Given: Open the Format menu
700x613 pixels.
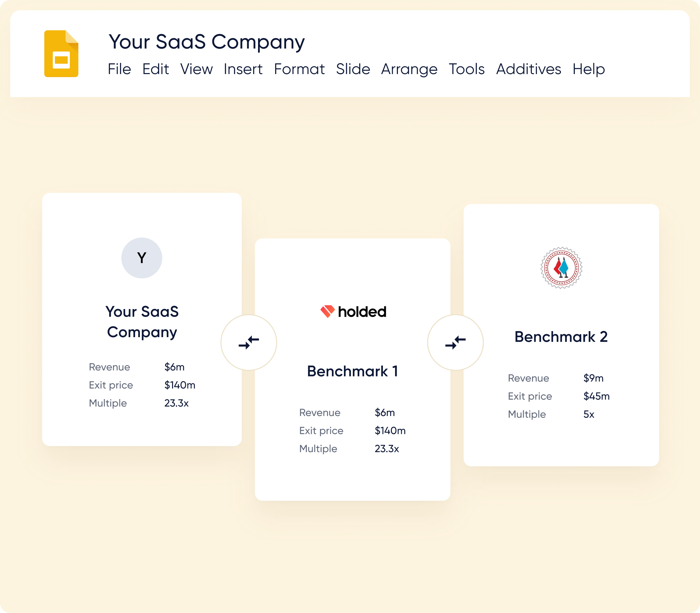Looking at the screenshot, I should click(300, 69).
